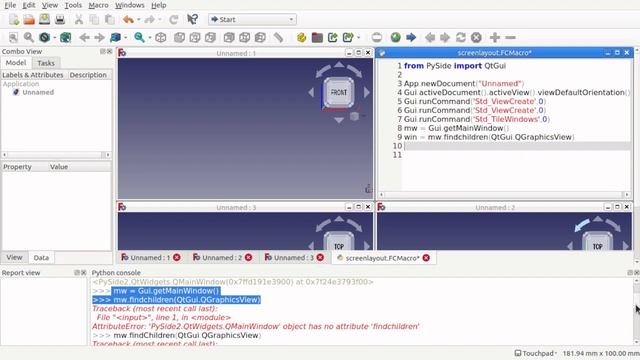Click the Draw Style icon

pos(44,38)
